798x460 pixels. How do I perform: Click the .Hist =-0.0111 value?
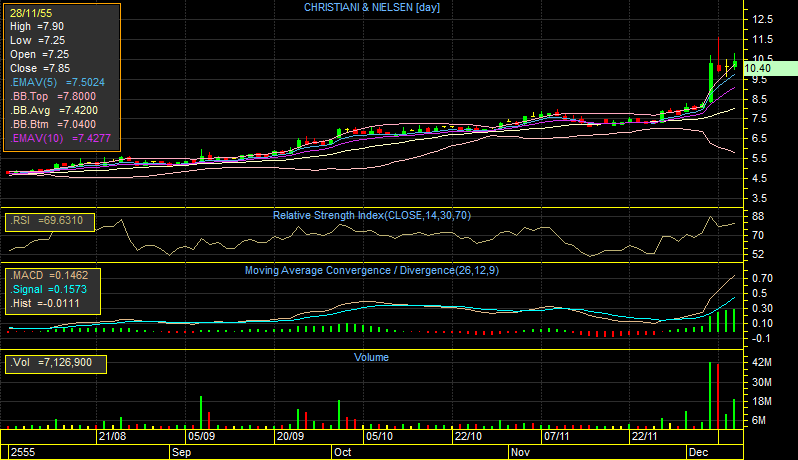[45, 303]
